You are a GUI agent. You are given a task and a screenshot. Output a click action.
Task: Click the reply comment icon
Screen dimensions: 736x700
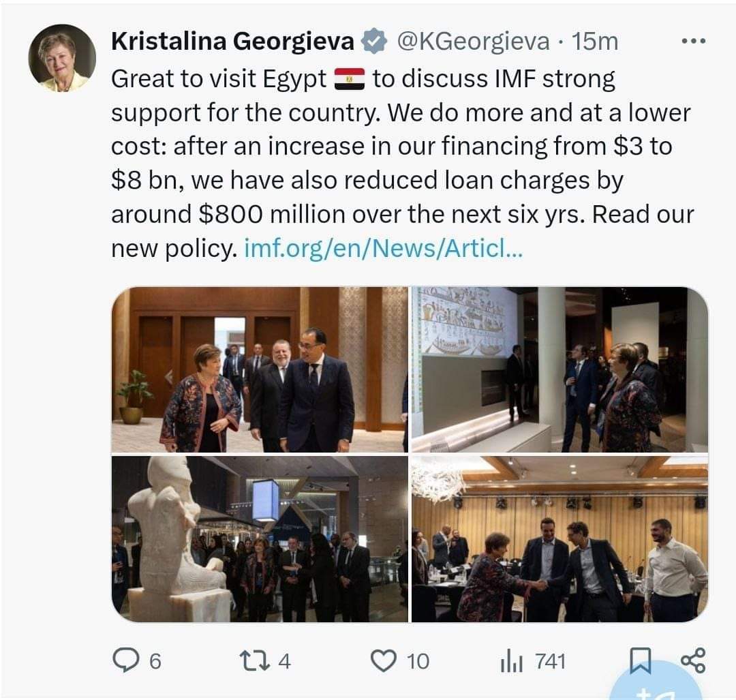click(126, 660)
